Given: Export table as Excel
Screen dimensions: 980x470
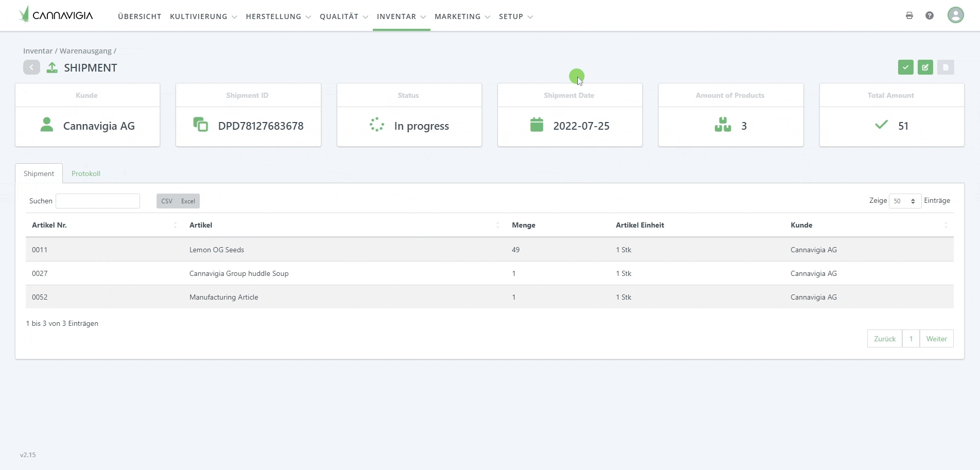Looking at the screenshot, I should [188, 201].
